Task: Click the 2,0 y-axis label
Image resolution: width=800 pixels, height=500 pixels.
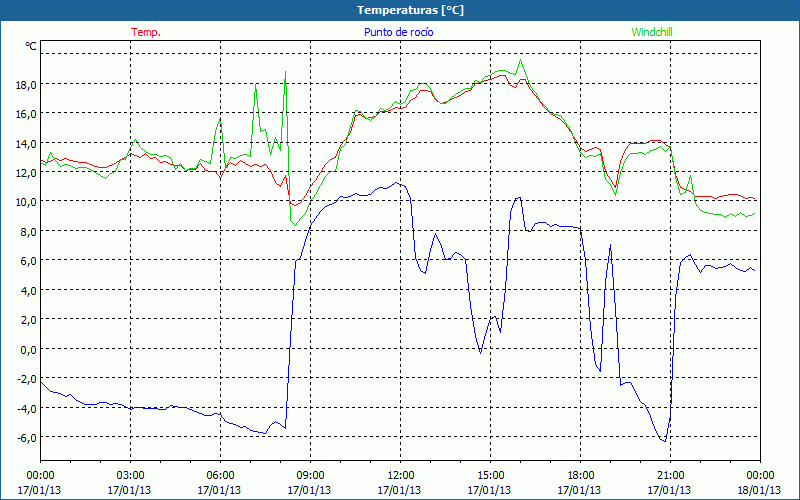Action: 29,320
